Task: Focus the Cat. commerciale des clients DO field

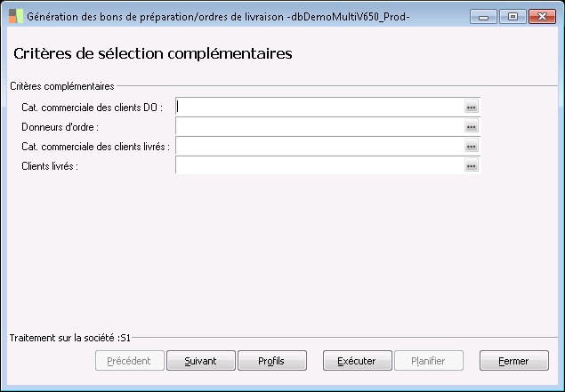Action: 319,107
